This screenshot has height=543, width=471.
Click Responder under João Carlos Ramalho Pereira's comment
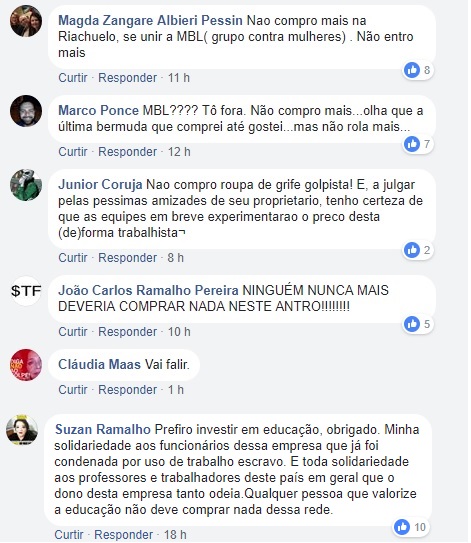click(x=128, y=332)
